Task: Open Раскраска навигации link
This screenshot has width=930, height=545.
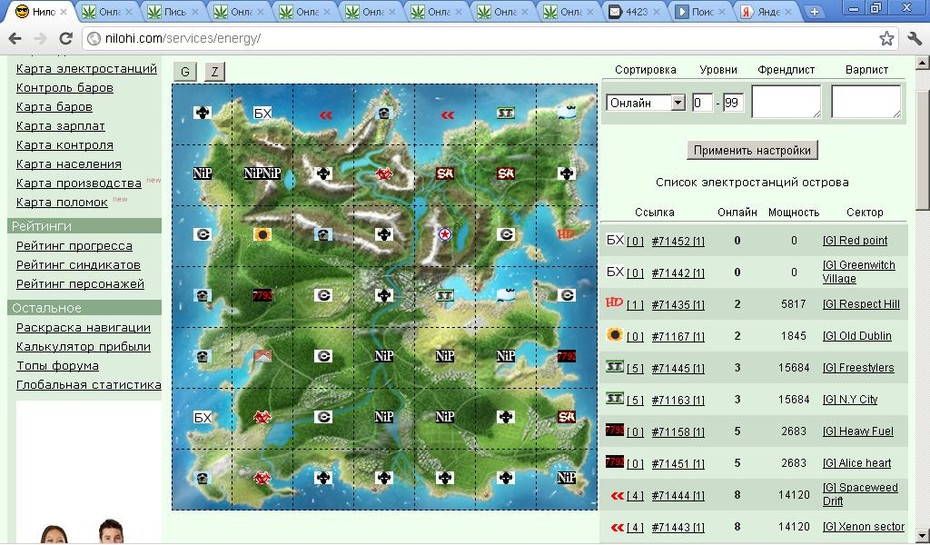Action: pyautogui.click(x=83, y=327)
